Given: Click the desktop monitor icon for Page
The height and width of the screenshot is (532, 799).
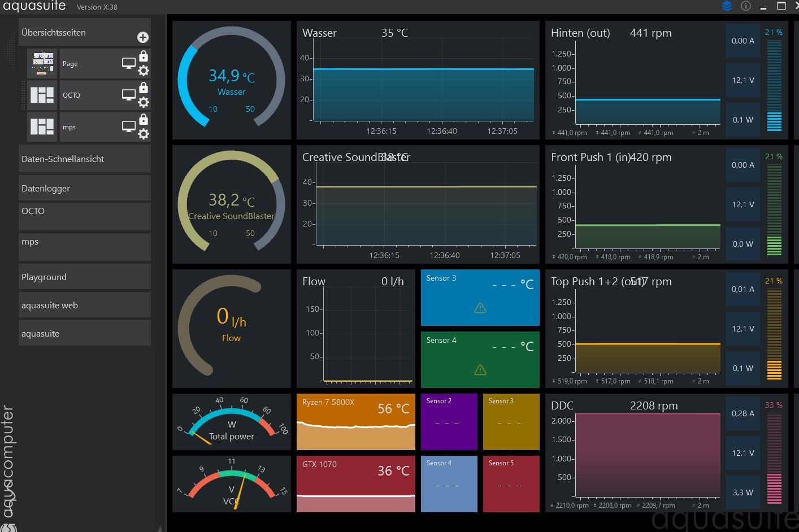Looking at the screenshot, I should coord(129,64).
